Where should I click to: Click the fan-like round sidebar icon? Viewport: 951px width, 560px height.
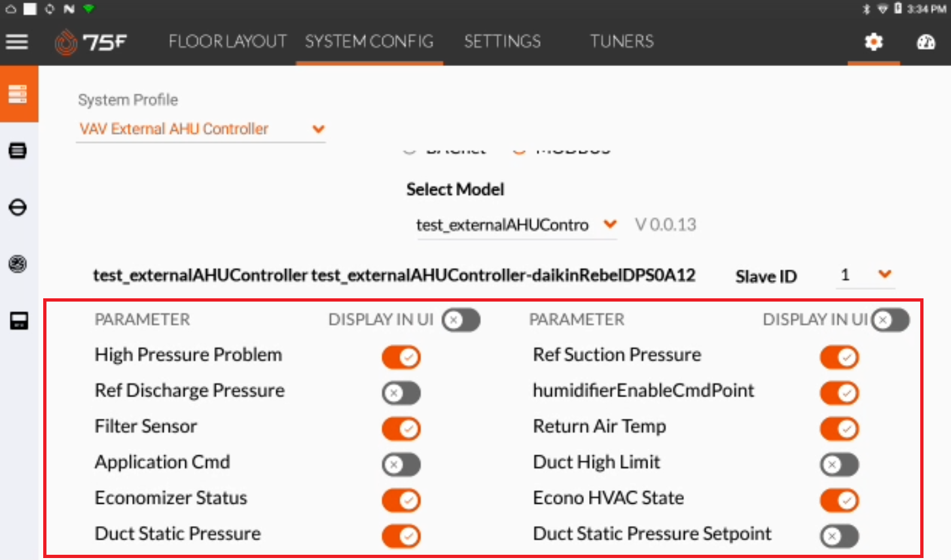tap(18, 264)
